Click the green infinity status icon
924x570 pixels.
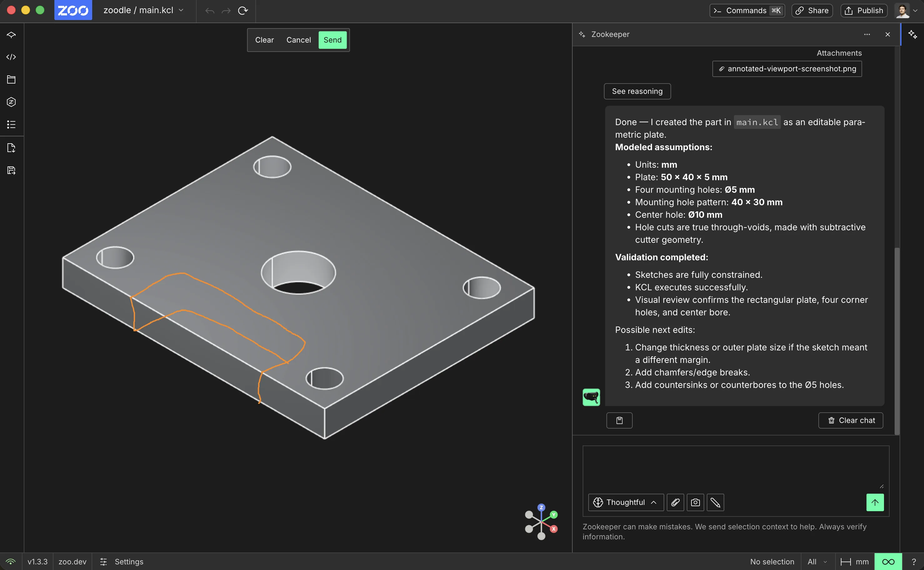tap(888, 562)
